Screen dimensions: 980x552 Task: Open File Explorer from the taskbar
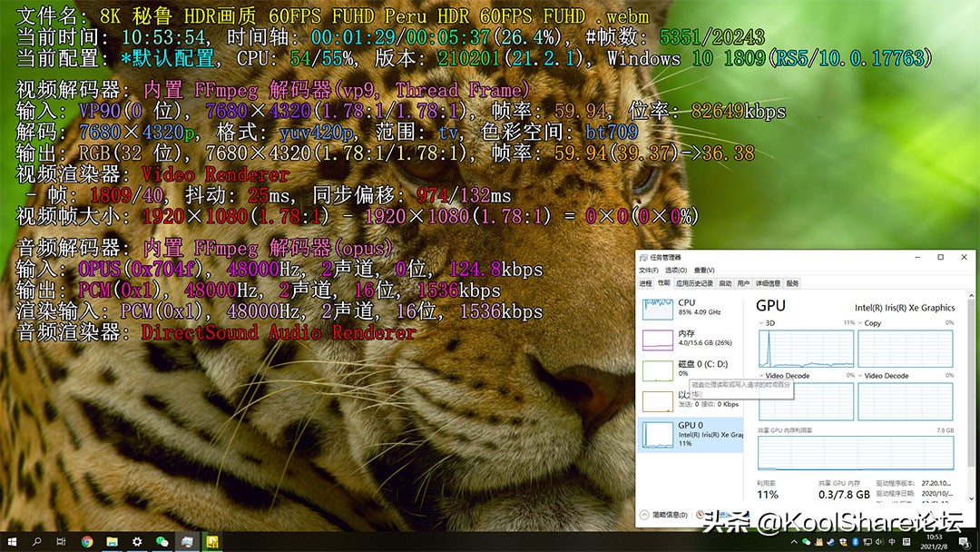112,541
